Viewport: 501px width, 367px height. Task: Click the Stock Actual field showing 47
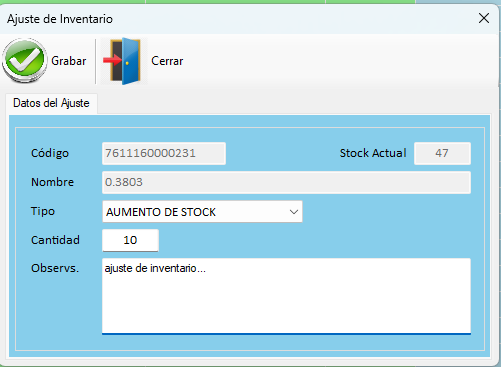pos(442,153)
